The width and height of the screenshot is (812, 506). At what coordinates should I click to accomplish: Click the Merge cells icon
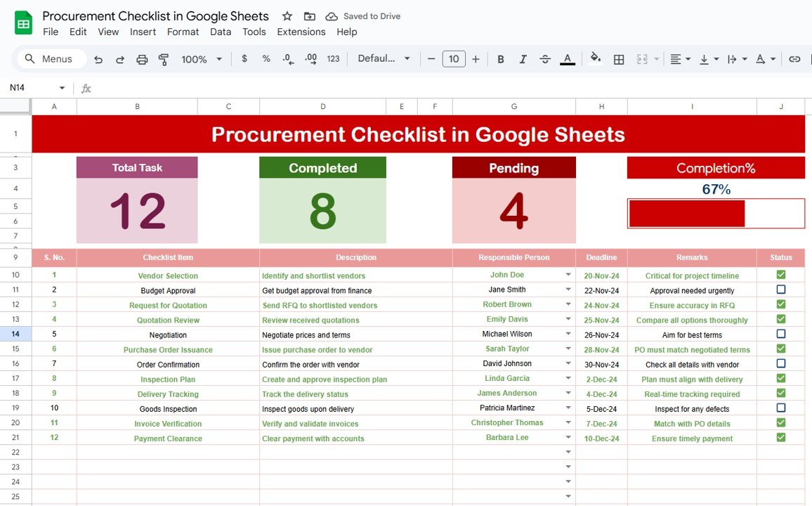[642, 59]
